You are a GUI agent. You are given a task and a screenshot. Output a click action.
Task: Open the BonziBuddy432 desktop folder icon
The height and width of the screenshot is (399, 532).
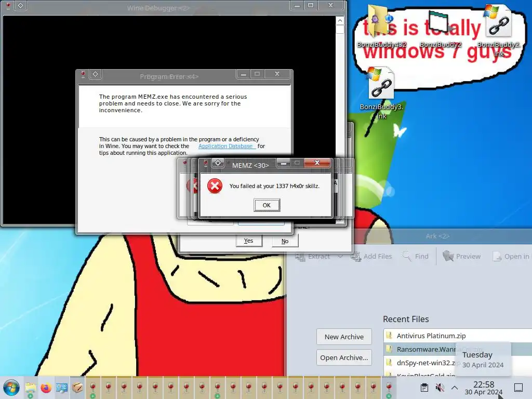381,27
